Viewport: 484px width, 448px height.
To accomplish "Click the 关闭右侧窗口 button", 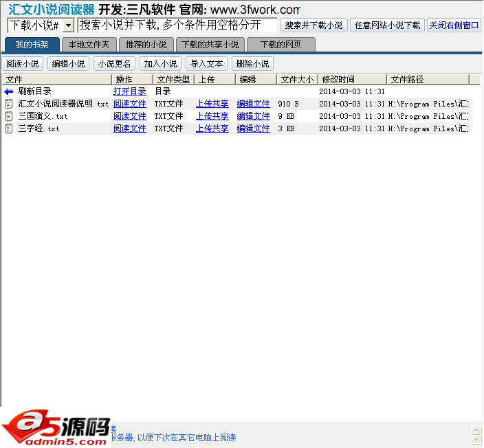I will 454,25.
